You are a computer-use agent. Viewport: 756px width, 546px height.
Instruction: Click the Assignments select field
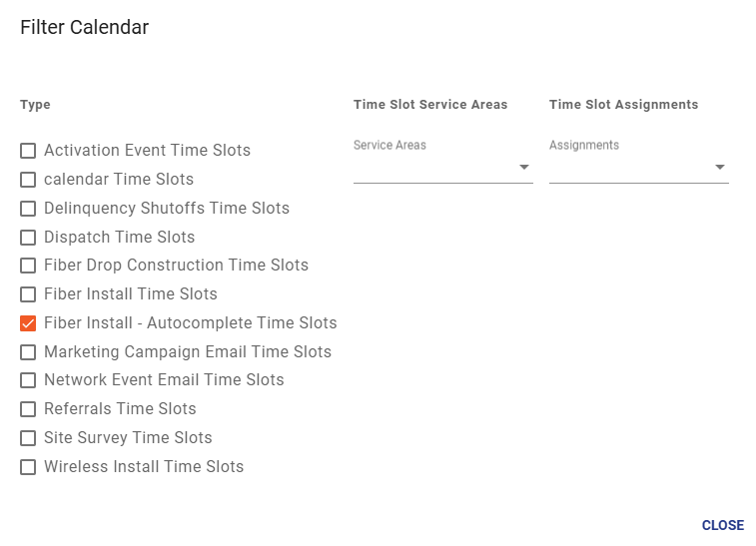(x=639, y=161)
